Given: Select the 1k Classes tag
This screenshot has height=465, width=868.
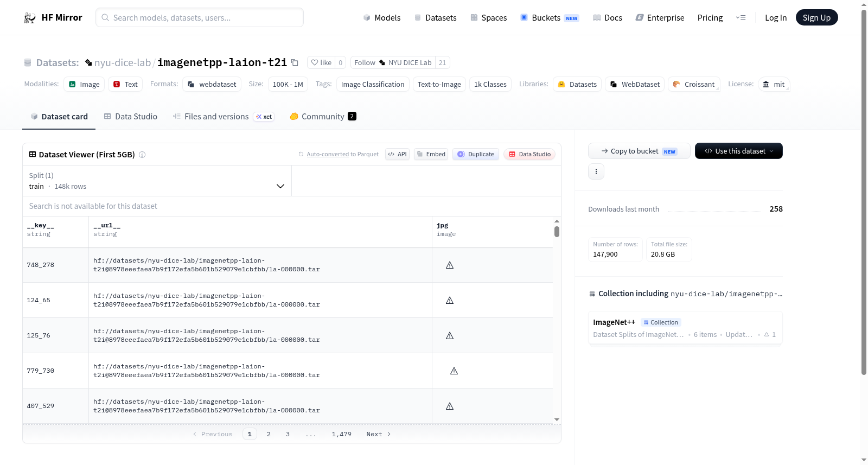Looking at the screenshot, I should pos(490,84).
